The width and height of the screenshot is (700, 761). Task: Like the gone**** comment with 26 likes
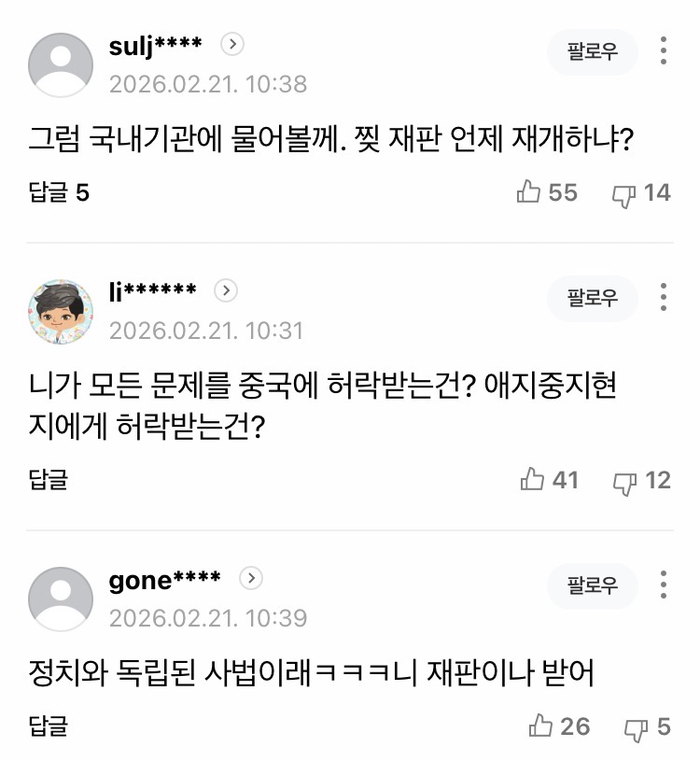(x=541, y=726)
